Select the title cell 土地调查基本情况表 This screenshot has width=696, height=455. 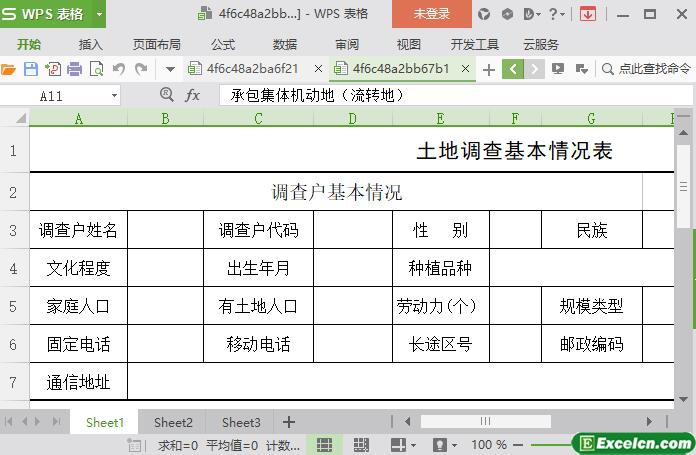[x=515, y=151]
